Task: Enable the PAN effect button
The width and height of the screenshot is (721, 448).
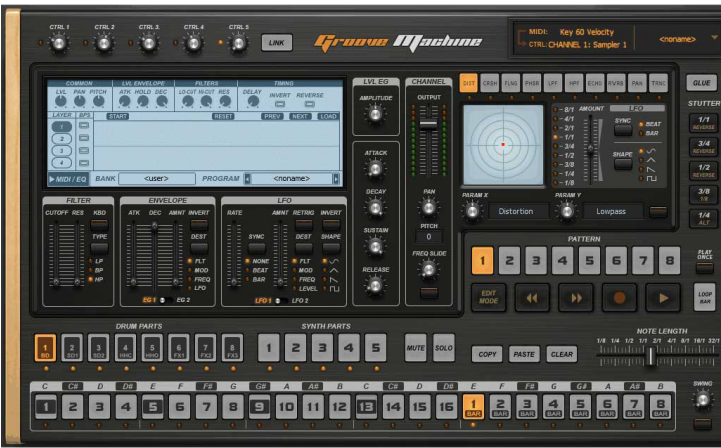Action: pos(637,83)
